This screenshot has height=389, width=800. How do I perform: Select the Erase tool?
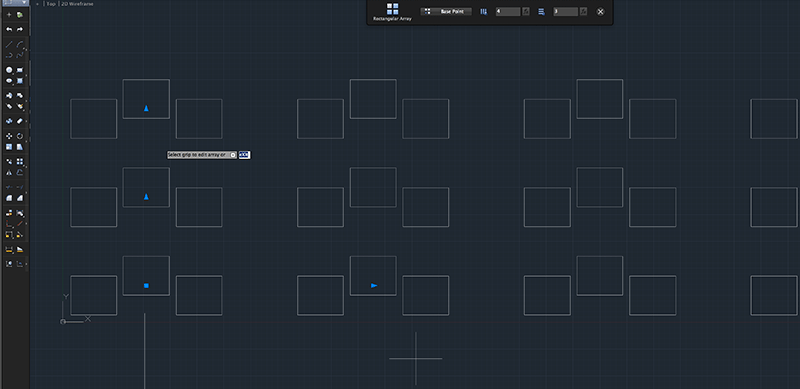tap(19, 121)
